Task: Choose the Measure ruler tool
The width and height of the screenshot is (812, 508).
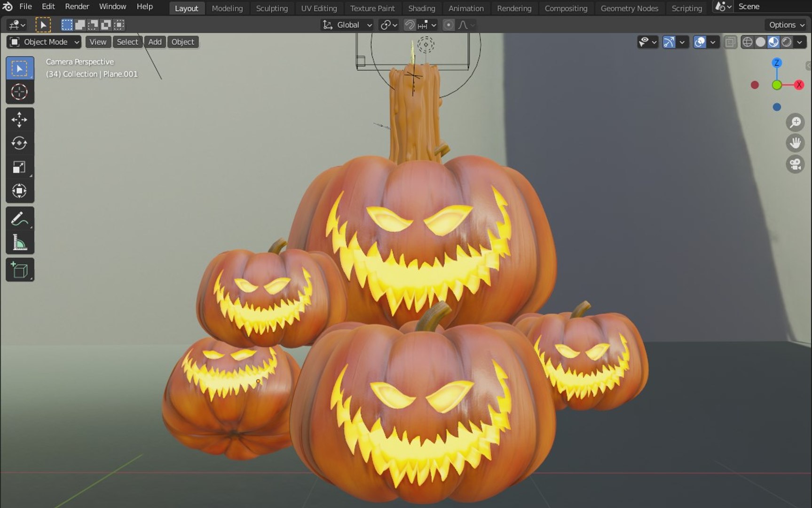Action: pyautogui.click(x=20, y=242)
